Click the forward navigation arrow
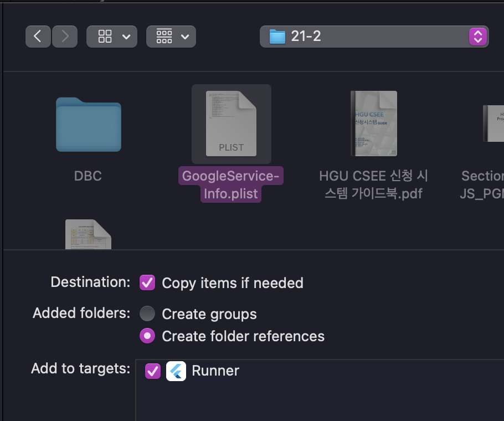The width and height of the screenshot is (504, 421). coord(65,37)
